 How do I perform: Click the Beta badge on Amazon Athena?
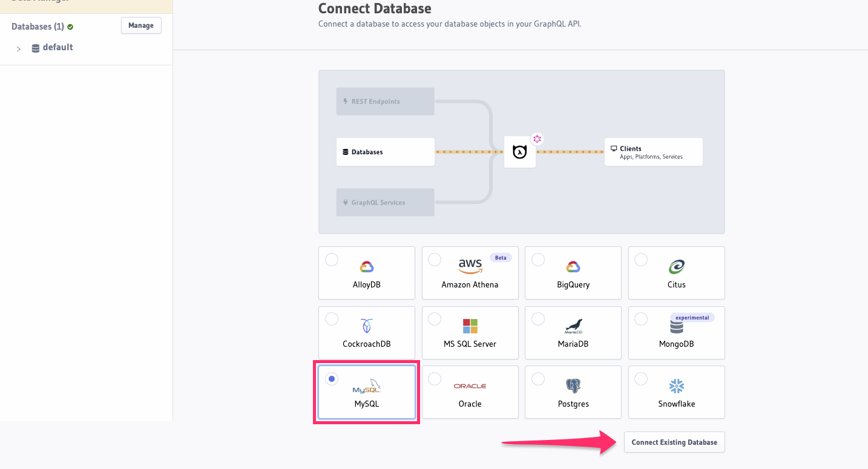(x=501, y=257)
